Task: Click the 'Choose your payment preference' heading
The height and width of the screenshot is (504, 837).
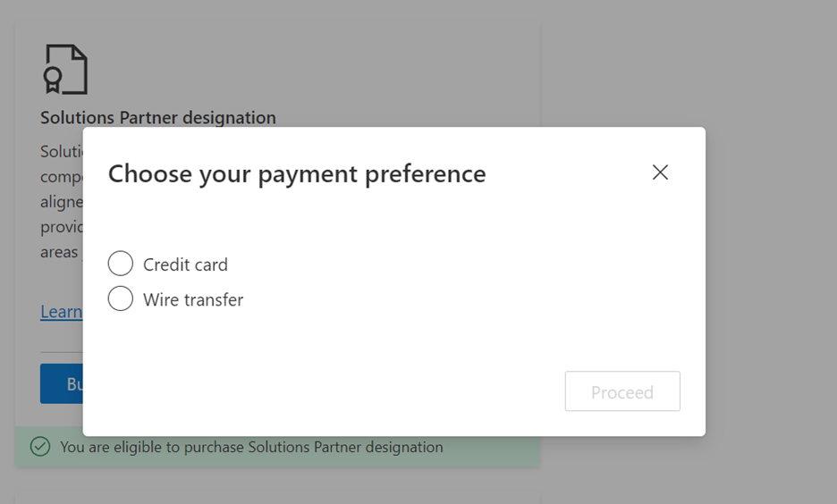Action: (x=297, y=173)
